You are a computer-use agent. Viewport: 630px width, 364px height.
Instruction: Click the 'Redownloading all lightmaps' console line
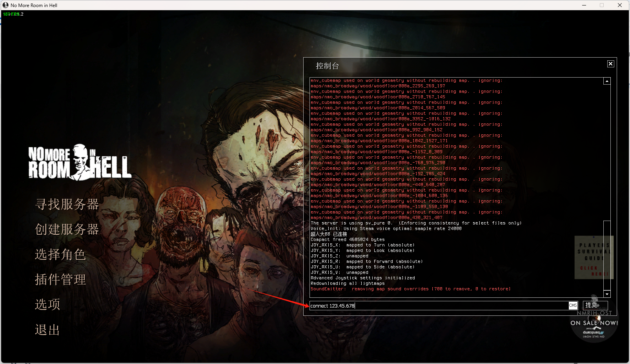click(x=348, y=283)
